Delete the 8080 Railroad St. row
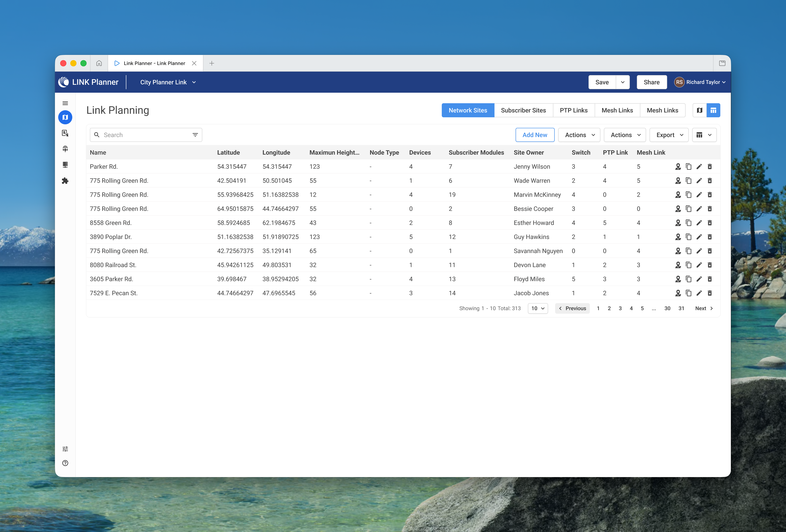The width and height of the screenshot is (786, 532). point(710,265)
